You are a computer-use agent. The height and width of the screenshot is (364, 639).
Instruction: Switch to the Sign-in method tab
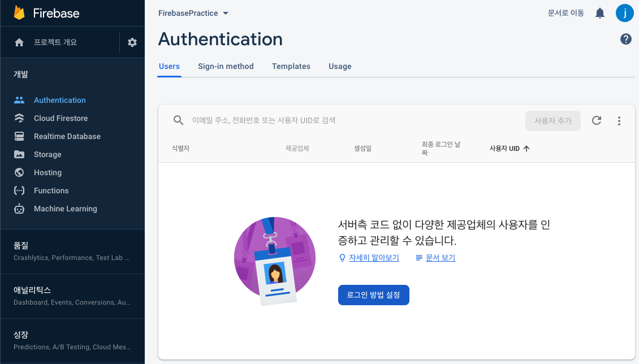click(x=226, y=66)
